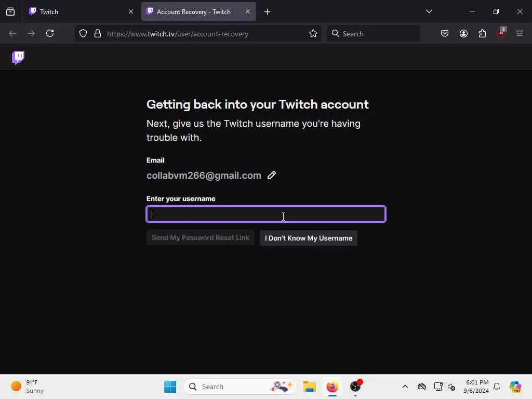Open Copilot preview icon in taskbar
The width and height of the screenshot is (532, 399).
(515, 387)
